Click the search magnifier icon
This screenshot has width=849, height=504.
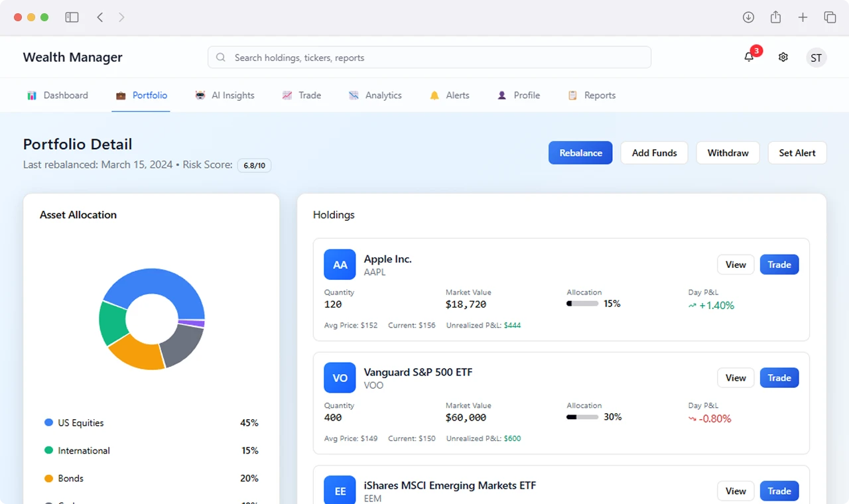point(221,58)
